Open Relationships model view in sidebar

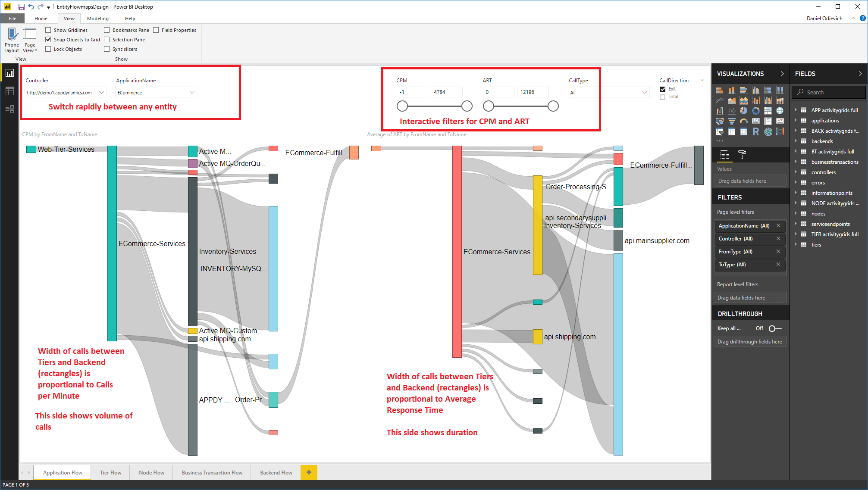[x=9, y=109]
